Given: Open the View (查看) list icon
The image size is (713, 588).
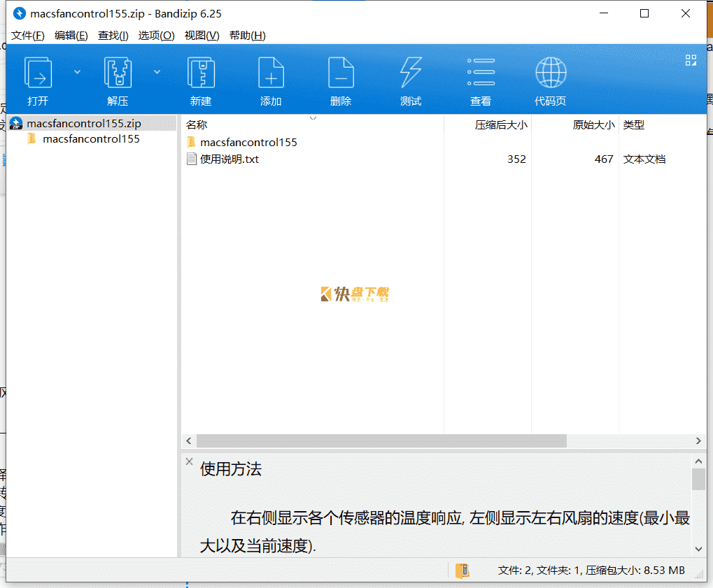Looking at the screenshot, I should pyautogui.click(x=481, y=72).
